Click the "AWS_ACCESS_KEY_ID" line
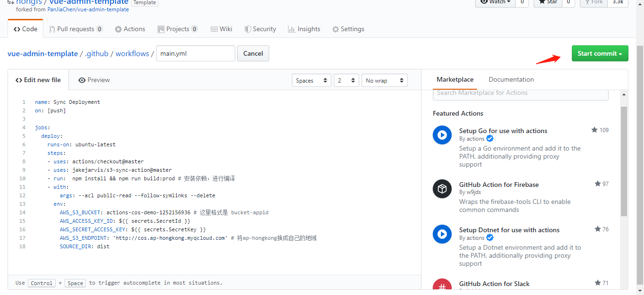The image size is (644, 295). pos(125,221)
